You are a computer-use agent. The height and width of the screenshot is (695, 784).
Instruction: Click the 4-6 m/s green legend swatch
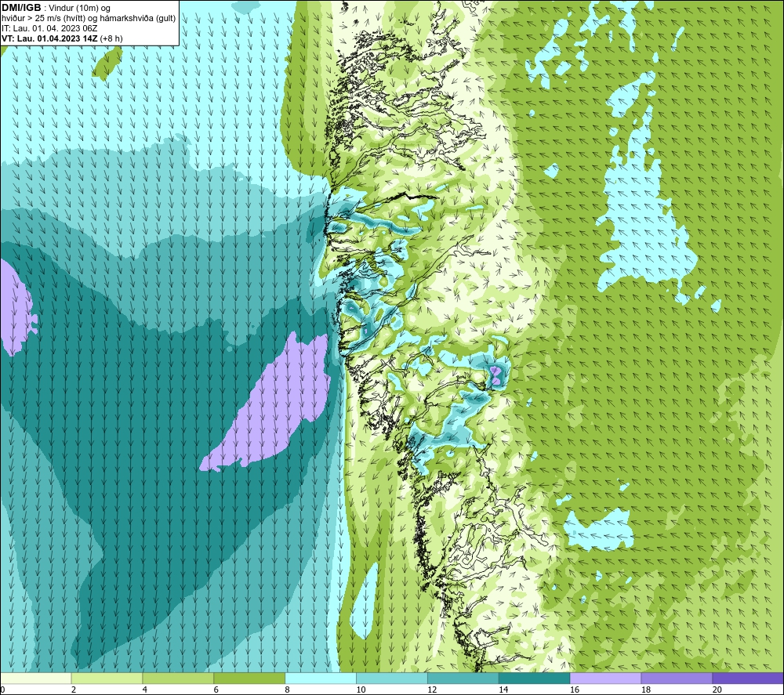pyautogui.click(x=178, y=678)
